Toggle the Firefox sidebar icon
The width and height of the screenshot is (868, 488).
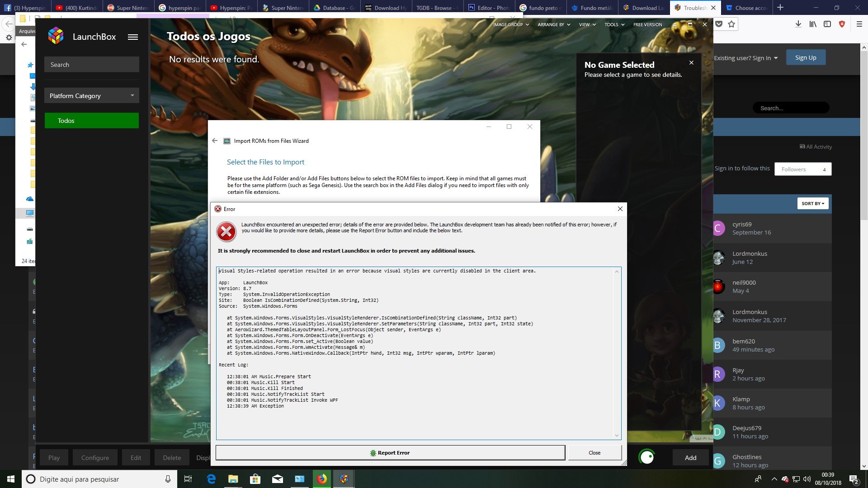pyautogui.click(x=827, y=24)
